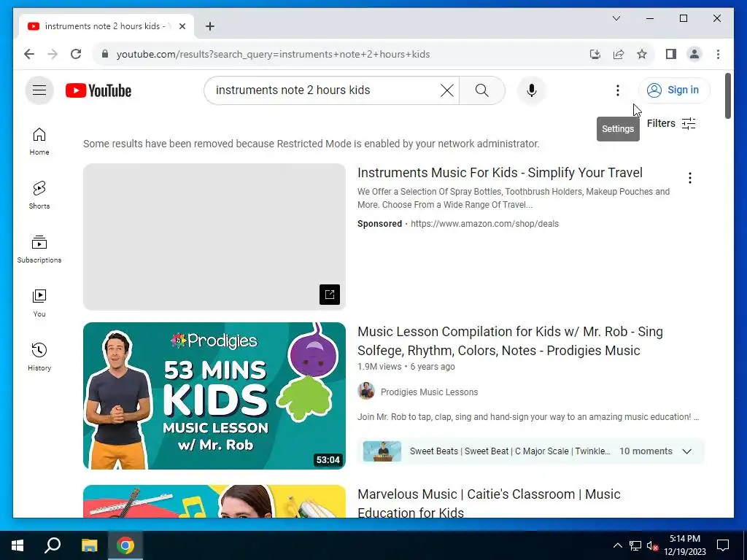
Task: Open a new tab with plus
Action: pos(210,26)
